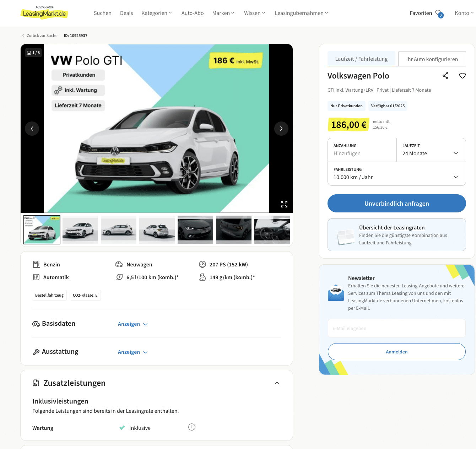Select the fourth thumbnail rear view
The height and width of the screenshot is (449, 476).
tap(157, 229)
